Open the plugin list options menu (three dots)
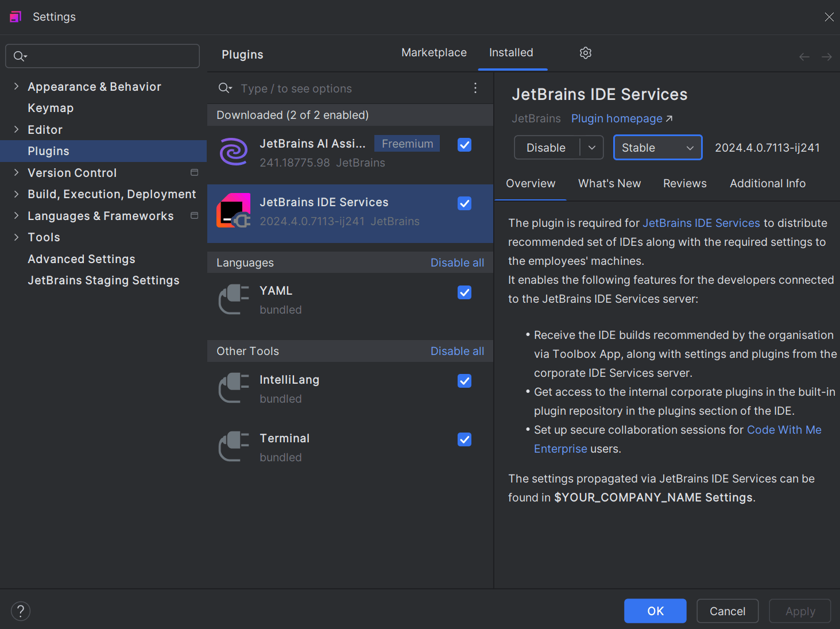840x629 pixels. [475, 88]
